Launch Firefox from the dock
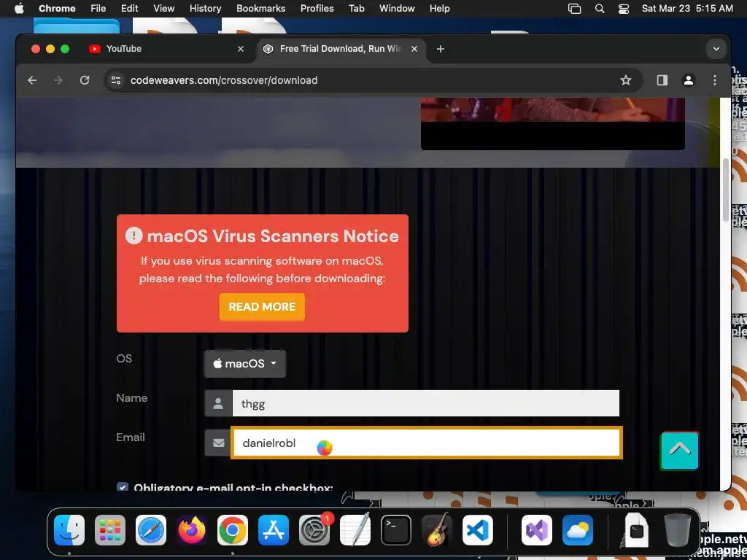Screen dimensions: 747x560 coord(192,530)
